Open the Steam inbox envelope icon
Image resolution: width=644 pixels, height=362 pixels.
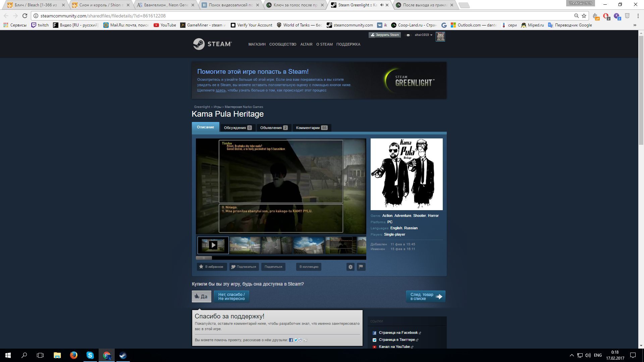tap(408, 35)
